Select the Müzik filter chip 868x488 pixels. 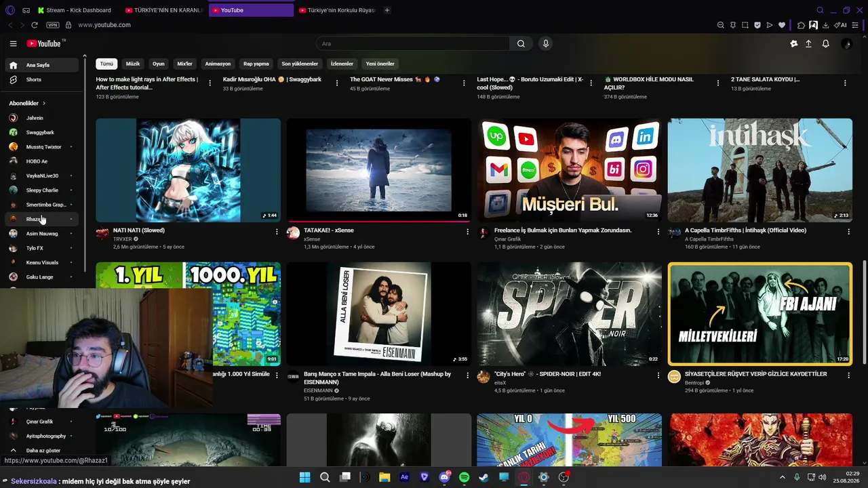(x=133, y=64)
